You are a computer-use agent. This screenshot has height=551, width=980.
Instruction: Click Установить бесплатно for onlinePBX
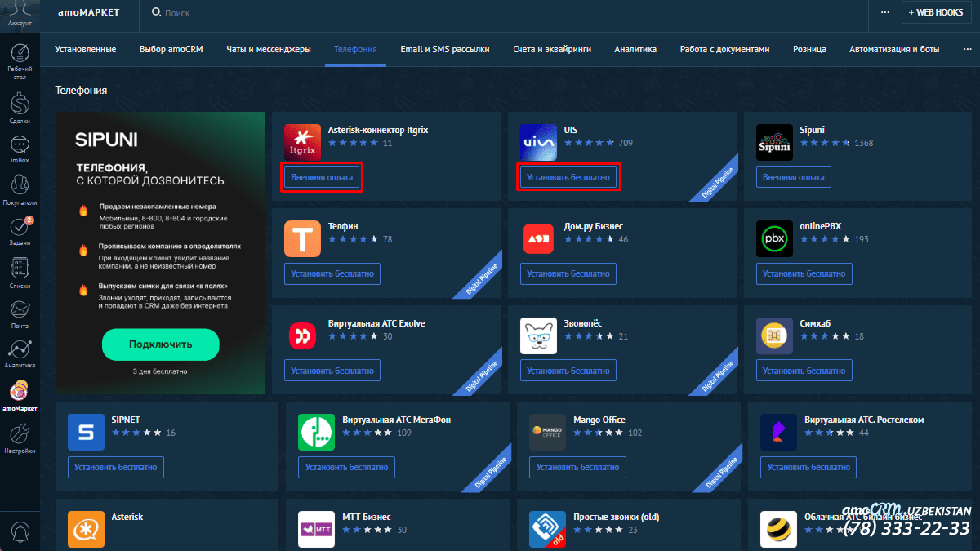point(804,273)
